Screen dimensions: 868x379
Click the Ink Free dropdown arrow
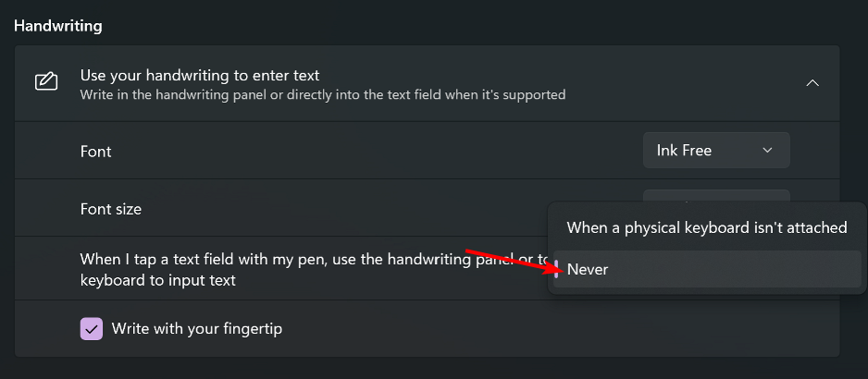coord(767,150)
